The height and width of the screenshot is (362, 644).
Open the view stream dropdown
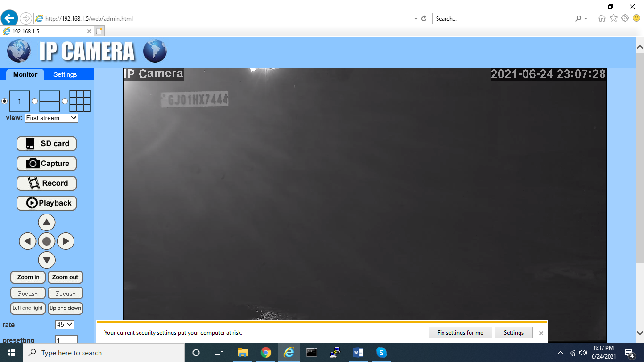point(51,118)
